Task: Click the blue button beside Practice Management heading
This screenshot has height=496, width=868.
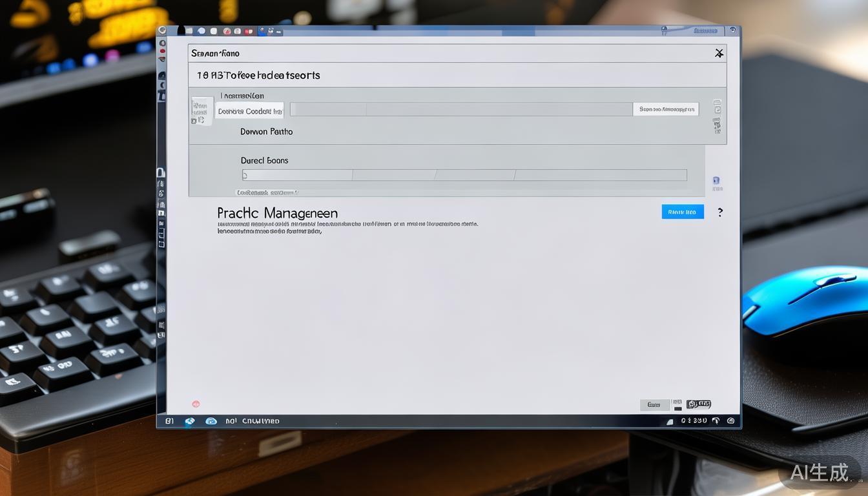Action: point(682,212)
